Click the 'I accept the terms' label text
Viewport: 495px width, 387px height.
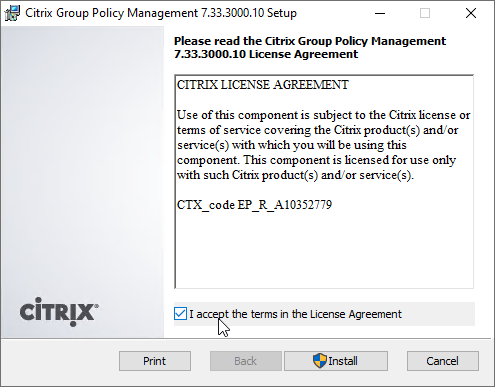295,314
